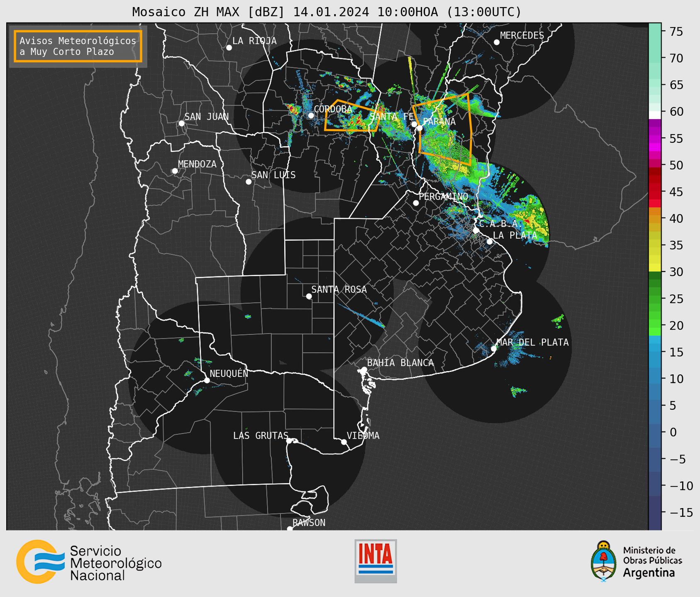Click the MERCEDES city marker
Viewport: 700px width, 597px height.
click(x=497, y=42)
